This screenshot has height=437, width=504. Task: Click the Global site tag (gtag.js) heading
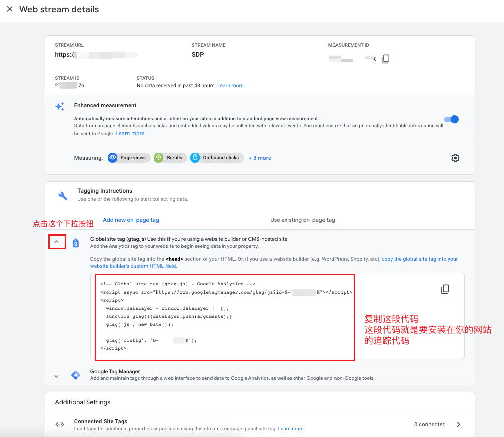point(118,239)
